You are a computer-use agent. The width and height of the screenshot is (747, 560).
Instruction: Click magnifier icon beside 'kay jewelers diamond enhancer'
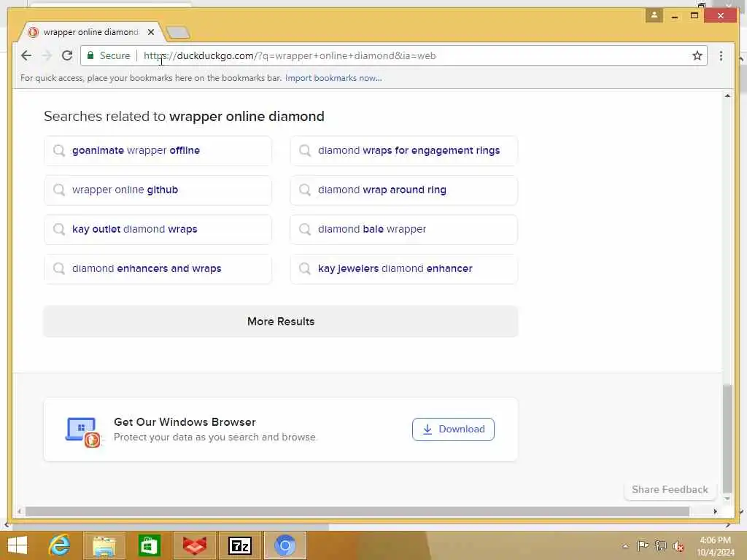[305, 268]
